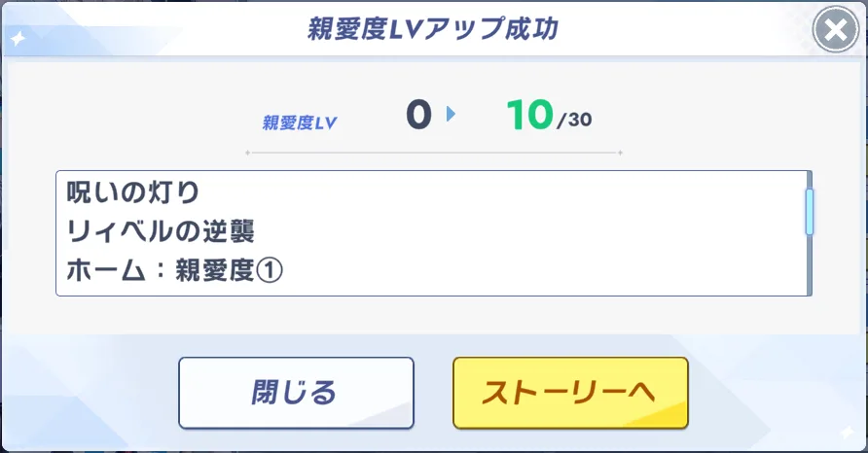Select the ホーム：親愛度① entry

(174, 271)
